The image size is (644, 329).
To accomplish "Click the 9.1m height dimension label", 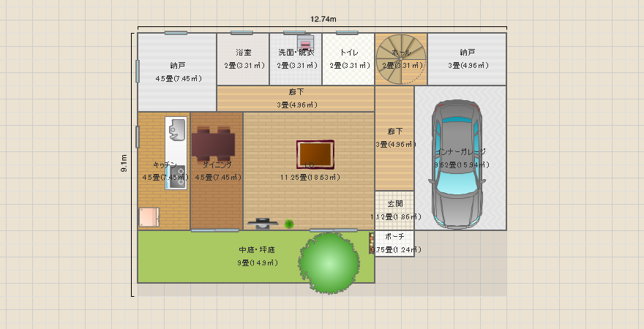I will [x=124, y=162].
